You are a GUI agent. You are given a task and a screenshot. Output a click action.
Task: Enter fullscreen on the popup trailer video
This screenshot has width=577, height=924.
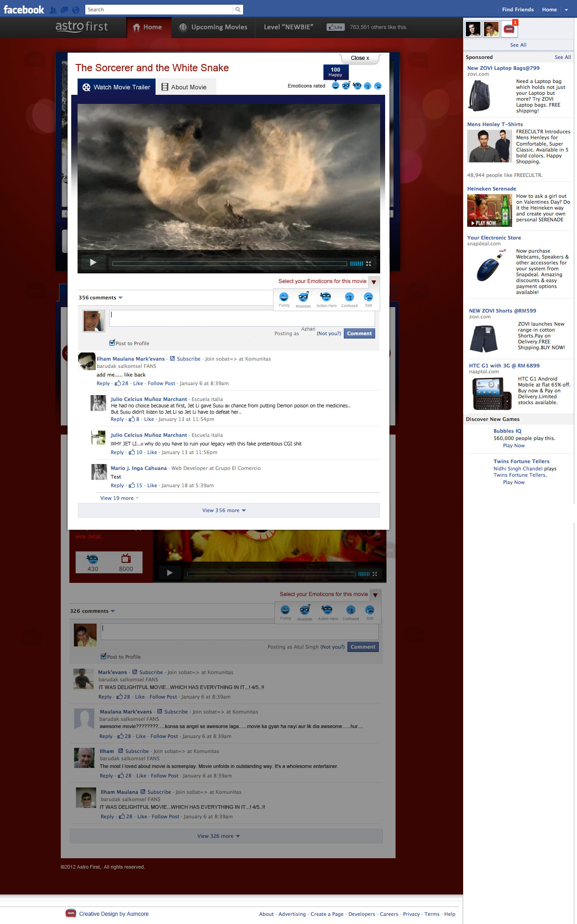click(368, 264)
